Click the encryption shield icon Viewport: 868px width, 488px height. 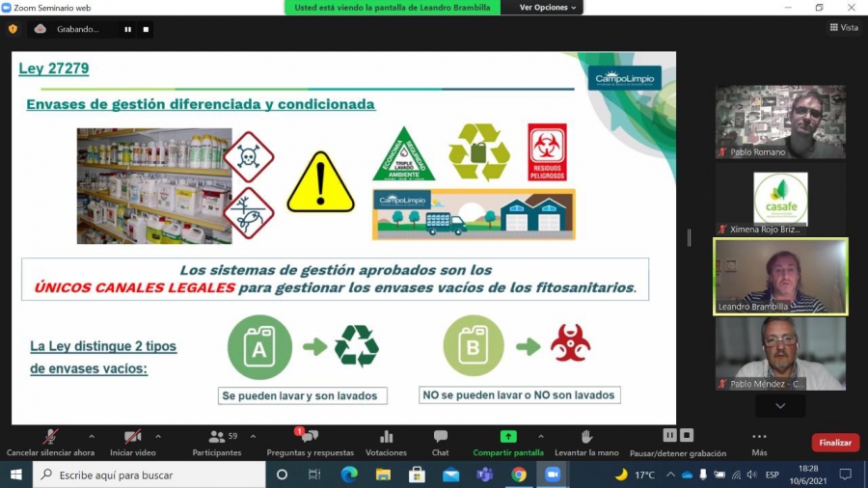click(x=13, y=29)
